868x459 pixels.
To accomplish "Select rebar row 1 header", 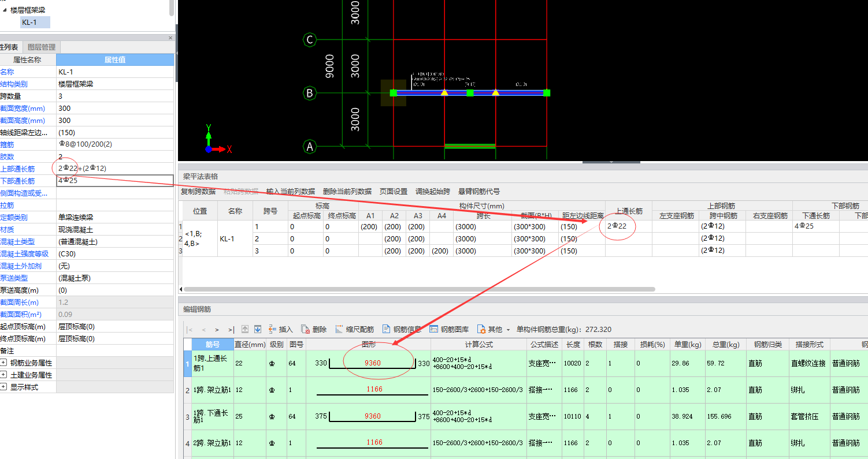I will point(187,363).
